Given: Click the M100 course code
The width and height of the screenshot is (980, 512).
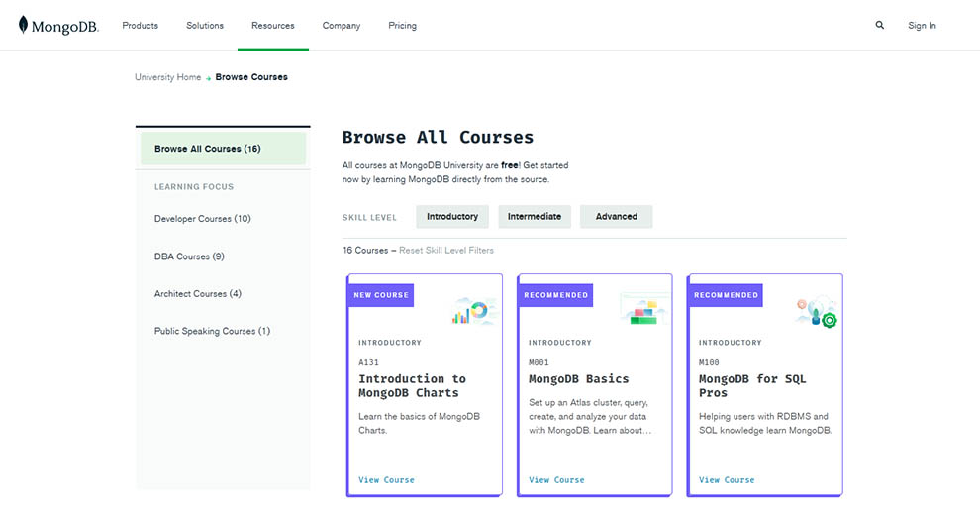Looking at the screenshot, I should point(709,362).
